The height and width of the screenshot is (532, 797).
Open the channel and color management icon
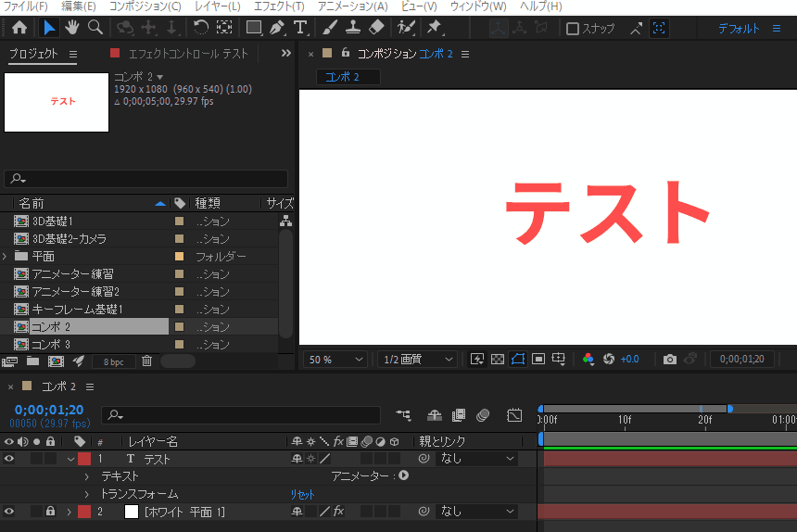pyautogui.click(x=588, y=360)
